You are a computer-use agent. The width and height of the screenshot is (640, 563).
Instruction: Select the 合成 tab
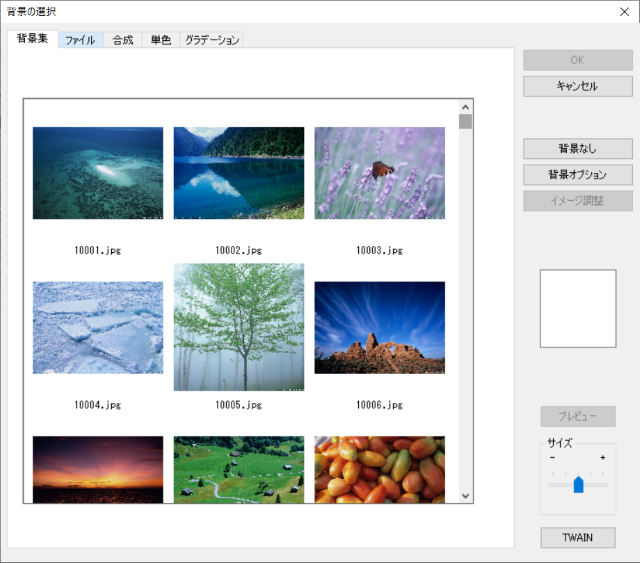tap(123, 40)
